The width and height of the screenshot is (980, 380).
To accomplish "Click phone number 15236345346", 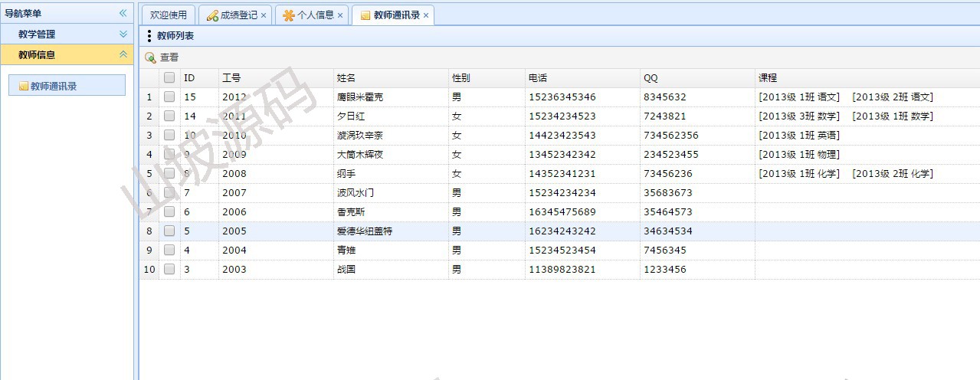I will tap(562, 97).
